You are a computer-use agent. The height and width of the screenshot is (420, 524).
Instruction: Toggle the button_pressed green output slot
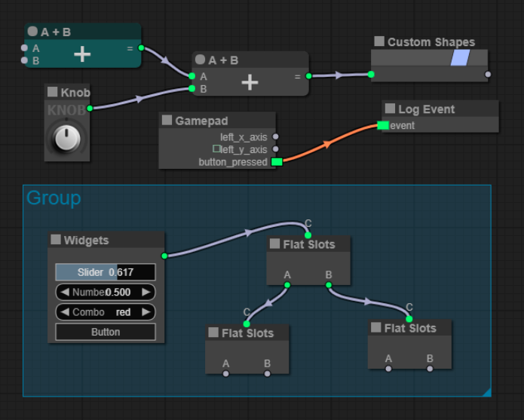point(277,162)
